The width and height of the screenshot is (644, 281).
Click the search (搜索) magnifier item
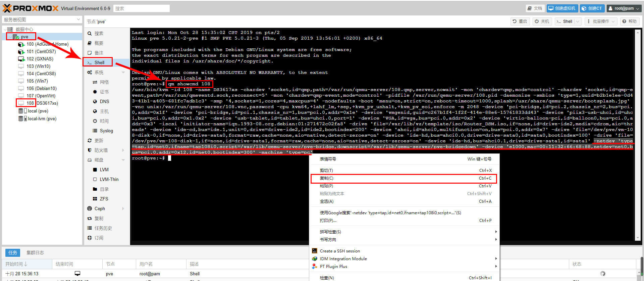(99, 33)
